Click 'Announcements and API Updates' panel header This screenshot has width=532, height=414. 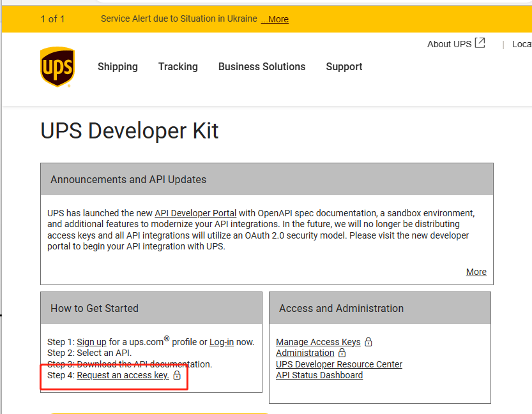pyautogui.click(x=267, y=179)
